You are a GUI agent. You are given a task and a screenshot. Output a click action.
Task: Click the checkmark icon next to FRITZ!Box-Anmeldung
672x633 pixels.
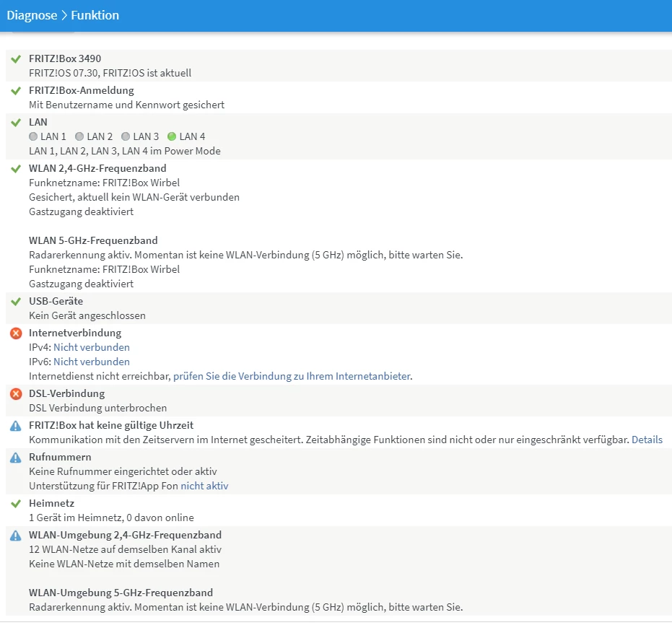[x=16, y=90]
